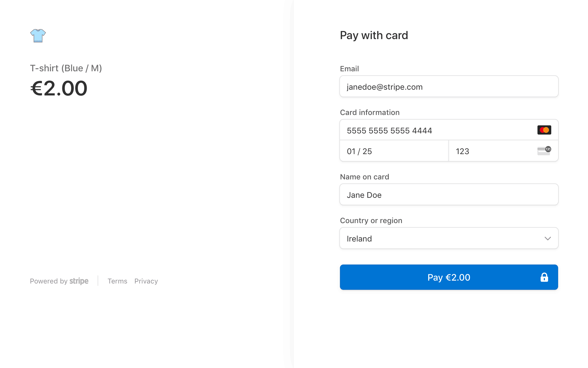Select the expiry date input field
Screen dimensions: 588x368
coord(394,151)
